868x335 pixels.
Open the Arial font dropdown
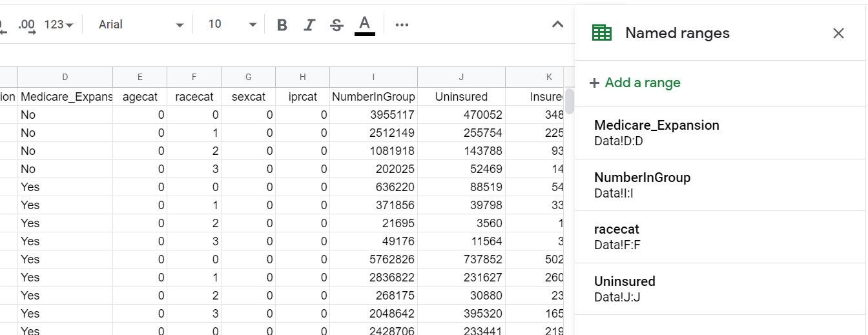click(x=141, y=25)
